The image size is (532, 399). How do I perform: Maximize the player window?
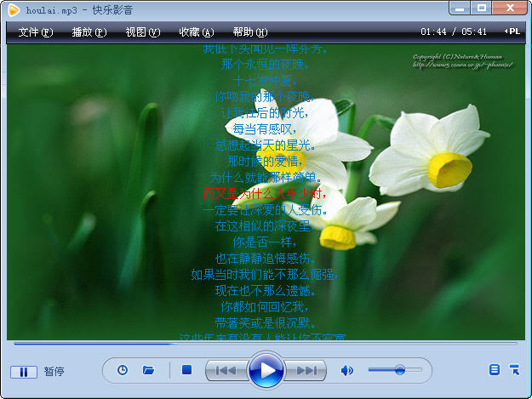click(481, 9)
